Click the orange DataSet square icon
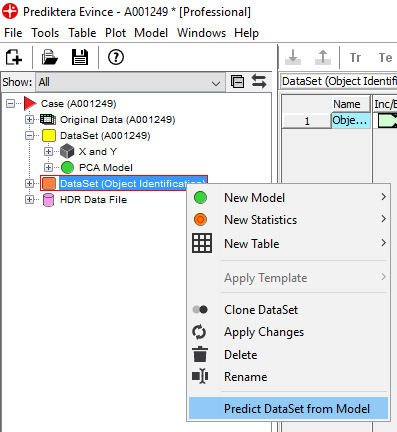The height and width of the screenshot is (432, 397). [49, 184]
